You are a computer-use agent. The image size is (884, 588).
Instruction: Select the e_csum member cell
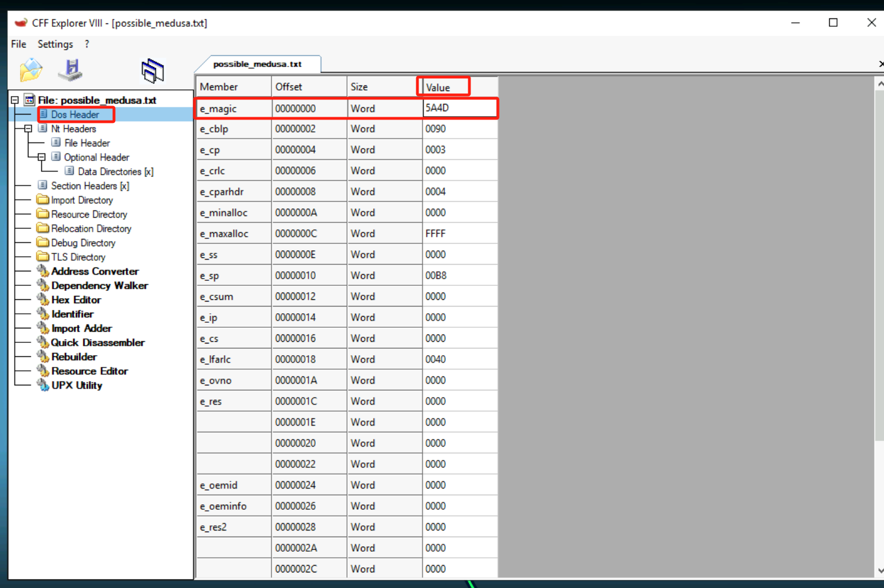coord(234,297)
